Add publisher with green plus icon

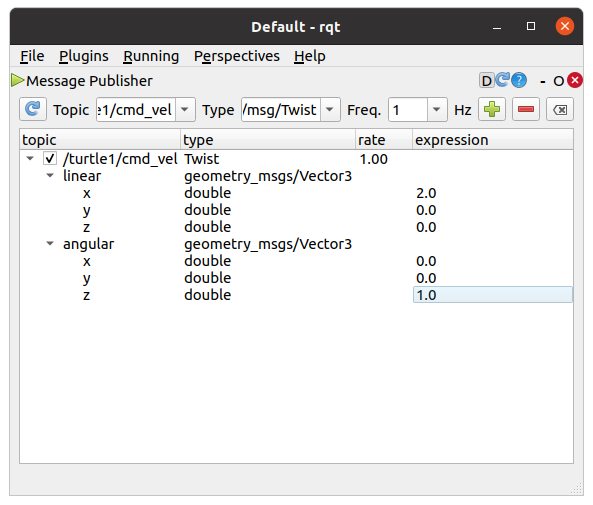click(492, 109)
